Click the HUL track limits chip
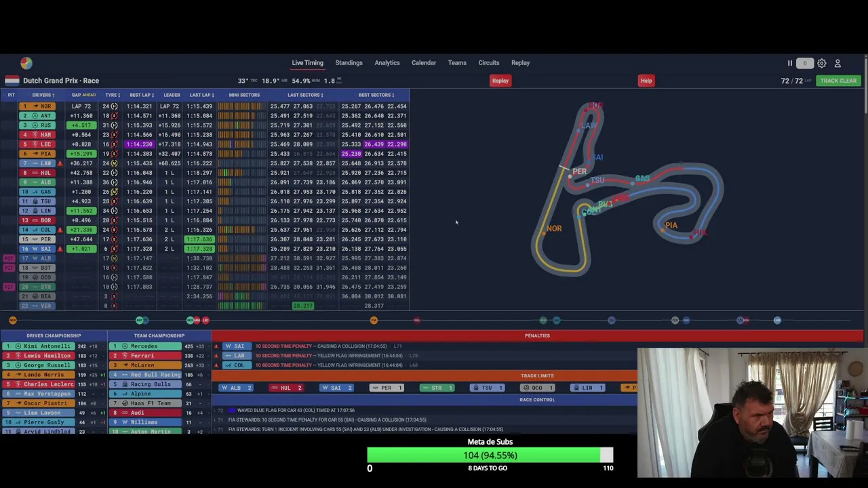This screenshot has height=488, width=868. point(286,388)
